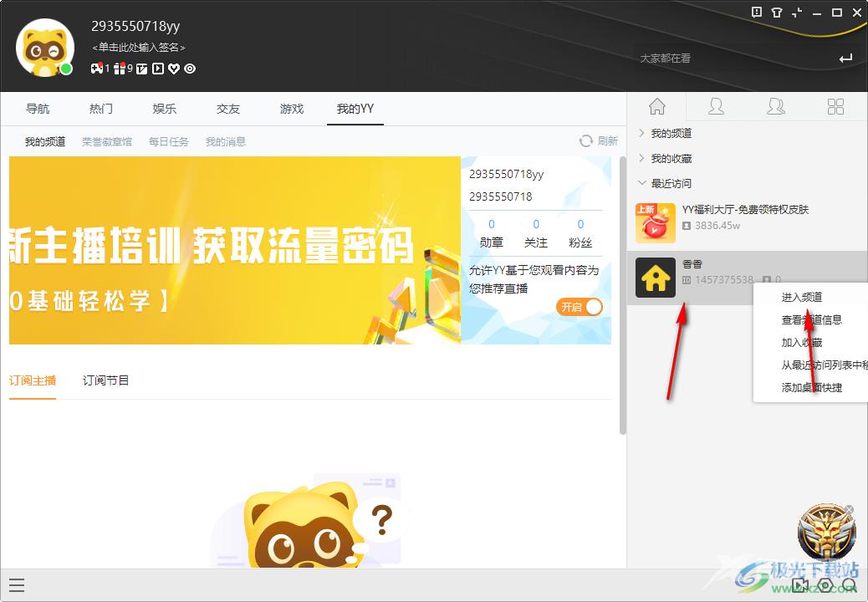Click the 关注 count
This screenshot has width=868, height=602.
[x=536, y=224]
